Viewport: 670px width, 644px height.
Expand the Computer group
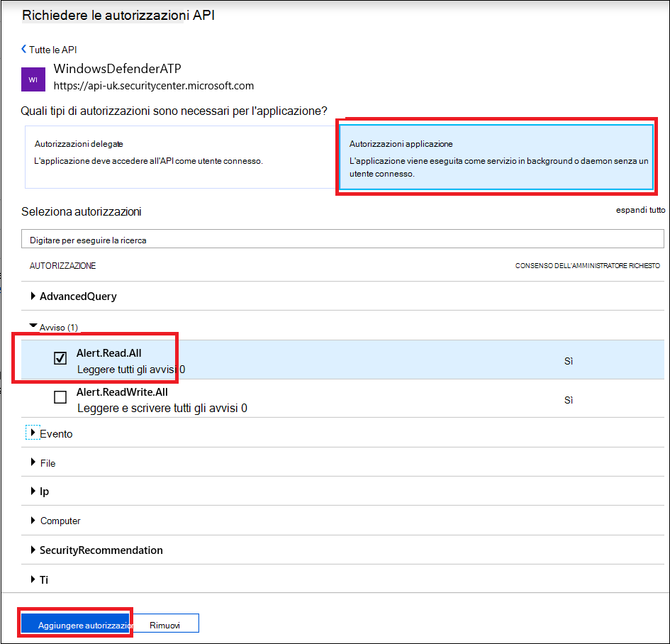(33, 520)
